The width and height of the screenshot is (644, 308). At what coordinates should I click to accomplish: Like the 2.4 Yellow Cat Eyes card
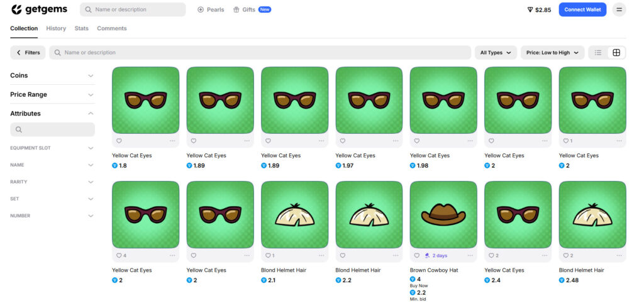[491, 255]
